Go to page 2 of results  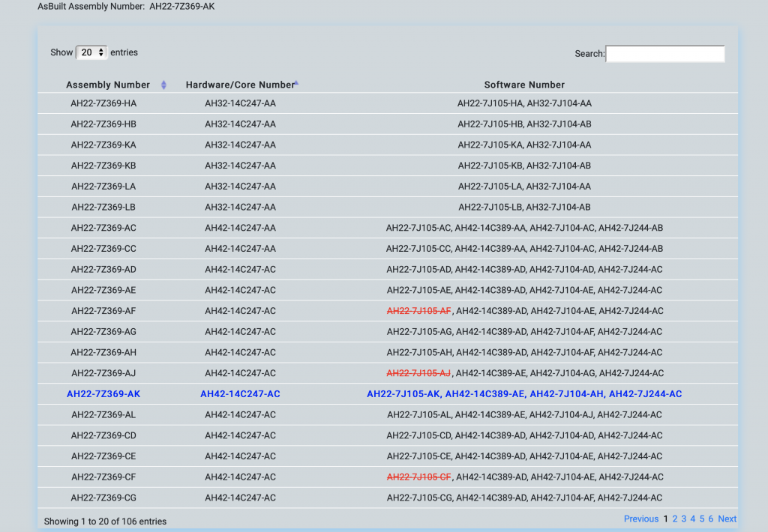pos(675,519)
